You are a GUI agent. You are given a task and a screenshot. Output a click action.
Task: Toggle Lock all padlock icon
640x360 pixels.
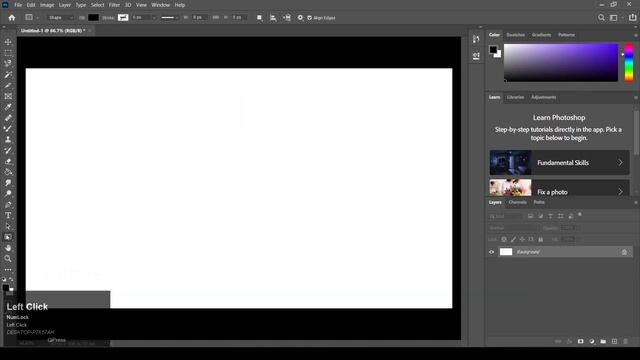pyautogui.click(x=540, y=240)
